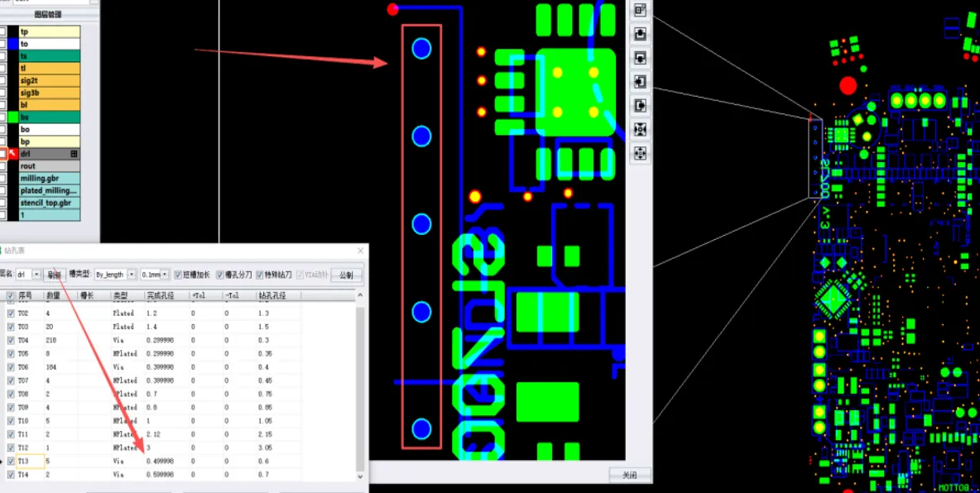Click the green color swatch of the bs layer
The image size is (980, 493).
point(12,117)
